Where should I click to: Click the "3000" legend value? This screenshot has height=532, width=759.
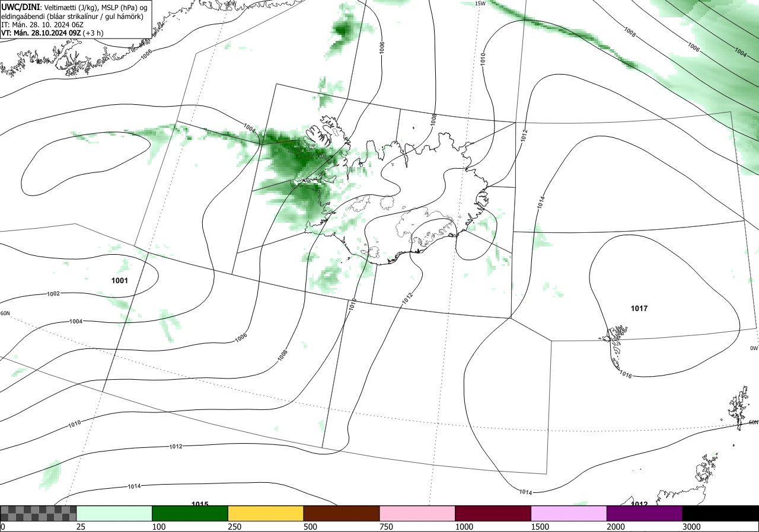[691, 527]
